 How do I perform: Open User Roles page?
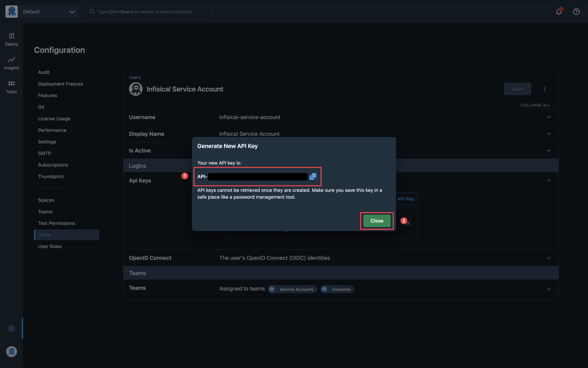coord(50,246)
